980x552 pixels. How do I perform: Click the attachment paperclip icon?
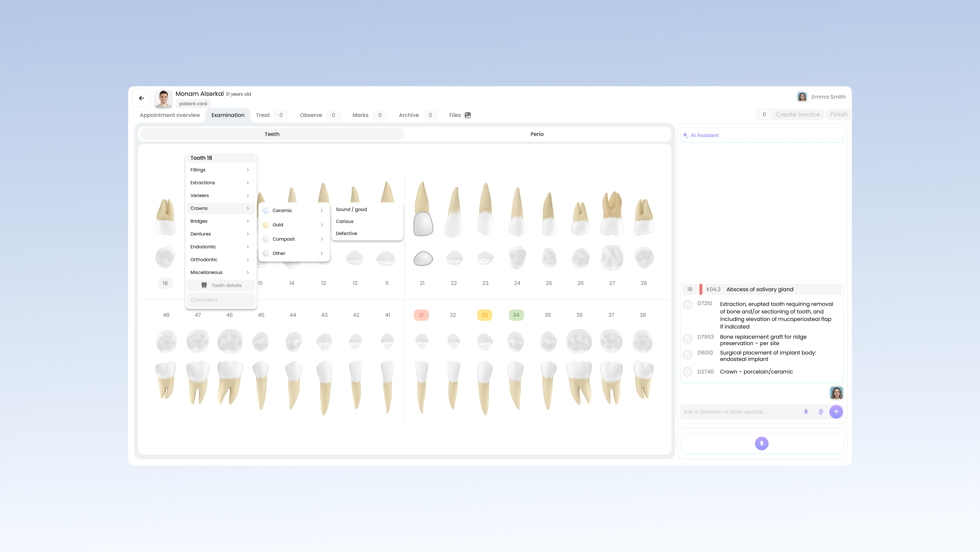point(821,411)
